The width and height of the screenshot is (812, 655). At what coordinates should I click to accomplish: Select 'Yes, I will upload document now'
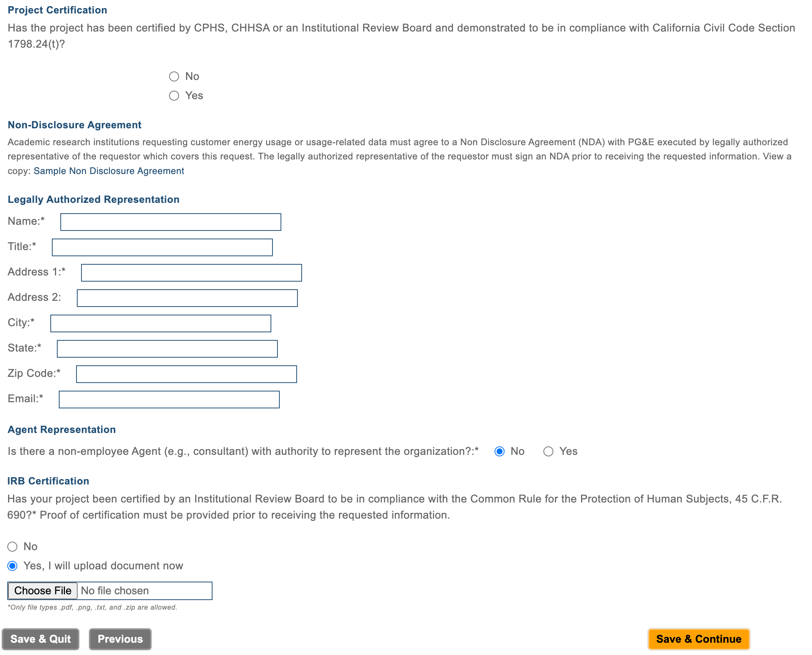13,566
